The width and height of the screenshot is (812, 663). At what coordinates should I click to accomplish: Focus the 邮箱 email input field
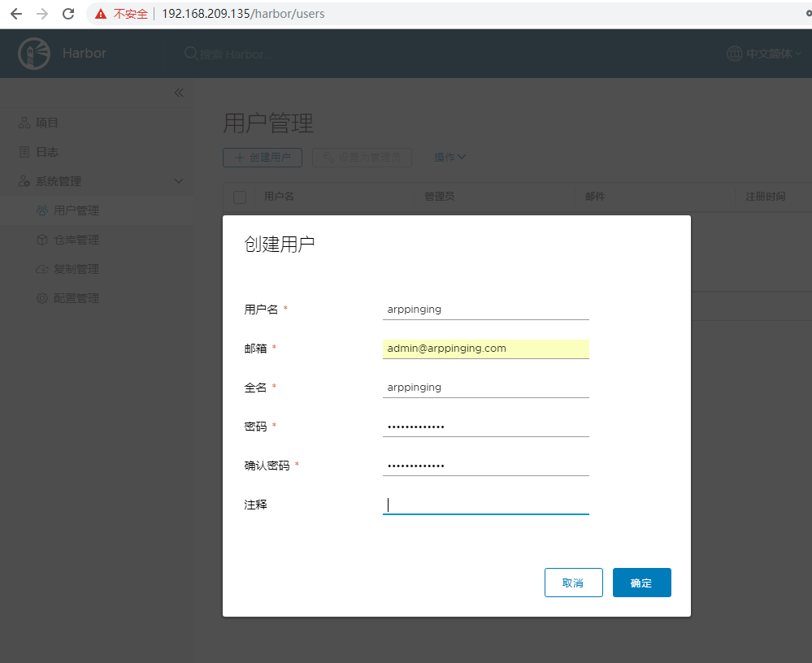pyautogui.click(x=485, y=349)
